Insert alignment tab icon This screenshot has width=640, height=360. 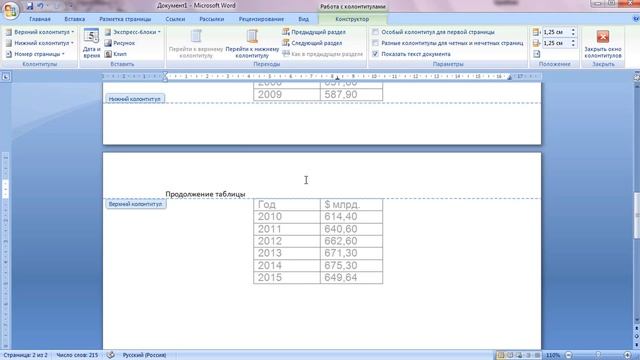click(x=536, y=54)
